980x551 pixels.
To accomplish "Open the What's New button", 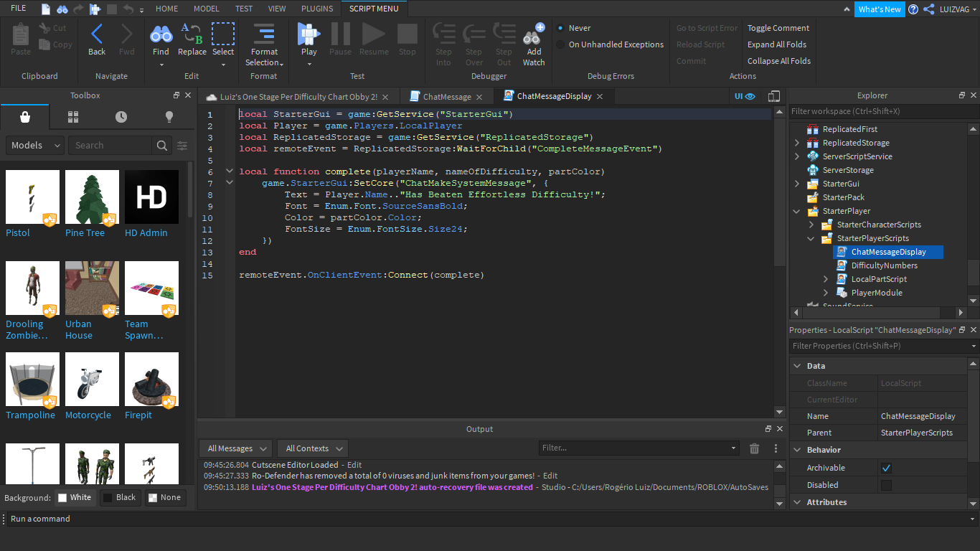I will (880, 9).
